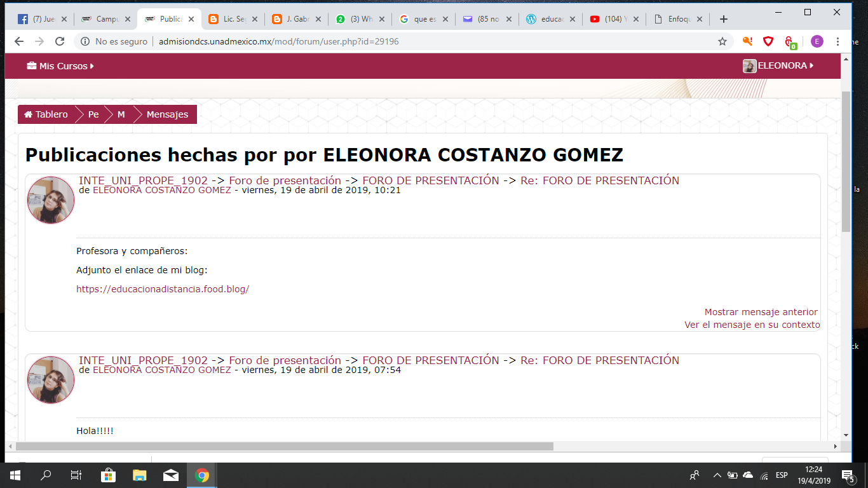The height and width of the screenshot is (488, 868).
Task: Click 'Ver el mensaje en su contexto'
Action: tap(752, 325)
